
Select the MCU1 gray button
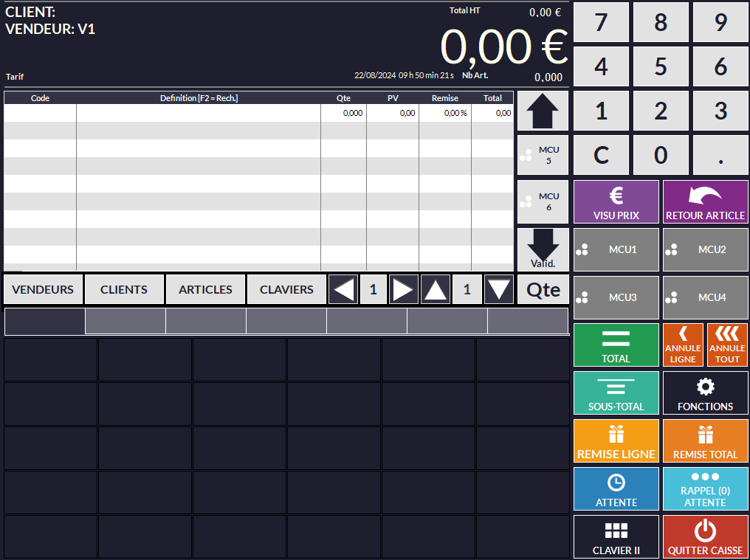616,249
